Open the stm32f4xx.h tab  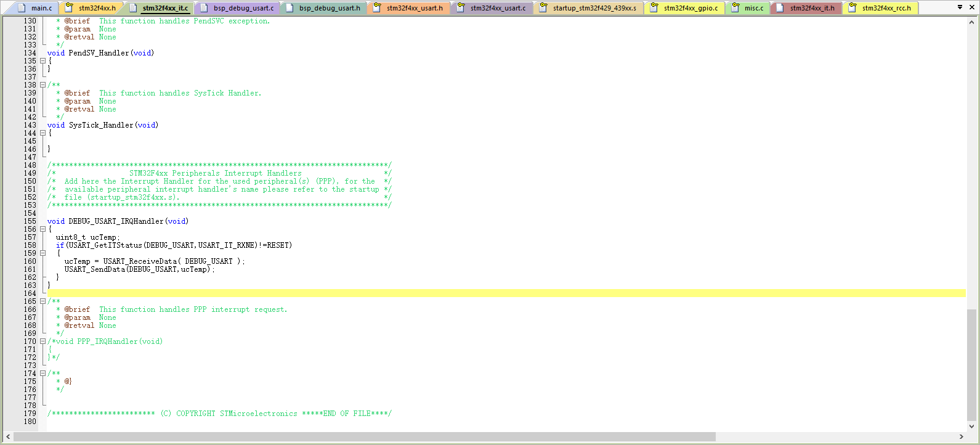(91, 8)
